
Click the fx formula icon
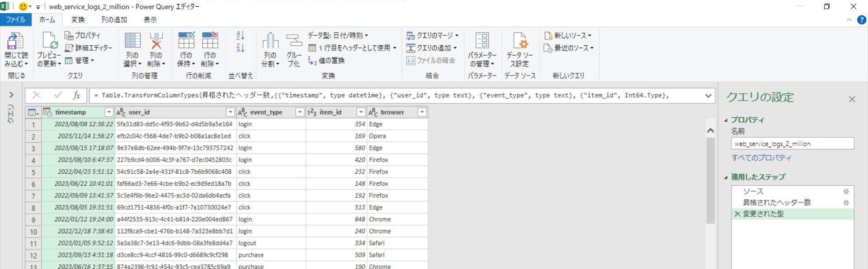[76, 95]
